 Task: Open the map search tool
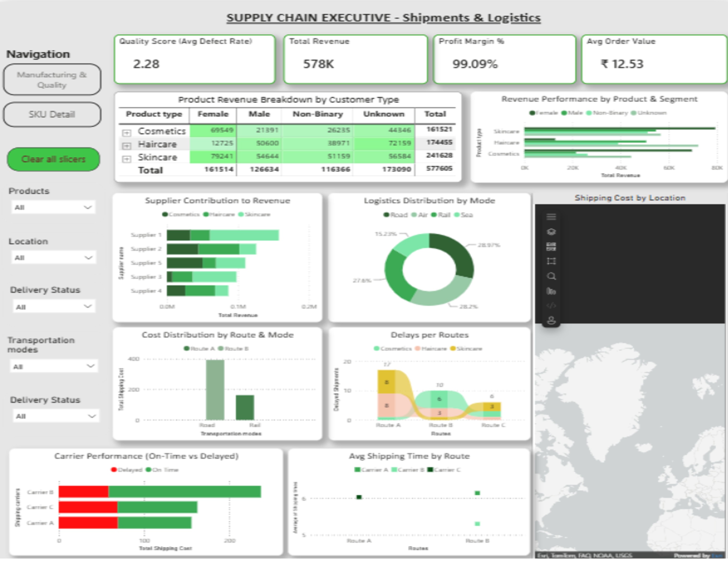coord(551,276)
